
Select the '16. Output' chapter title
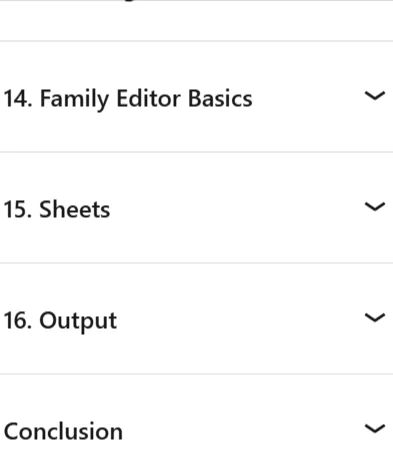point(60,322)
